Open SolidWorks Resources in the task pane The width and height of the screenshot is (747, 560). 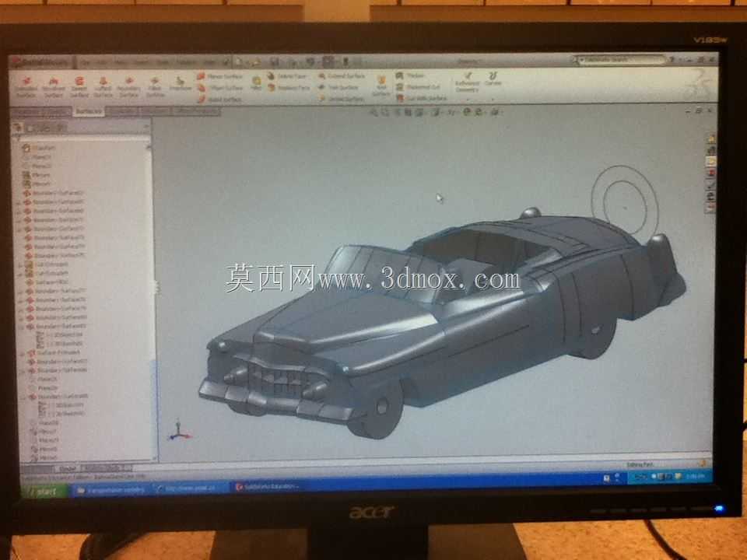(x=711, y=139)
